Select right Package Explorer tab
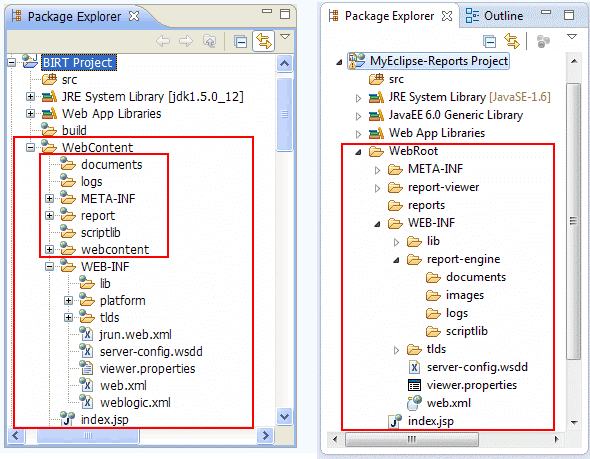Viewport: 590px width, 459px height. coord(389,16)
